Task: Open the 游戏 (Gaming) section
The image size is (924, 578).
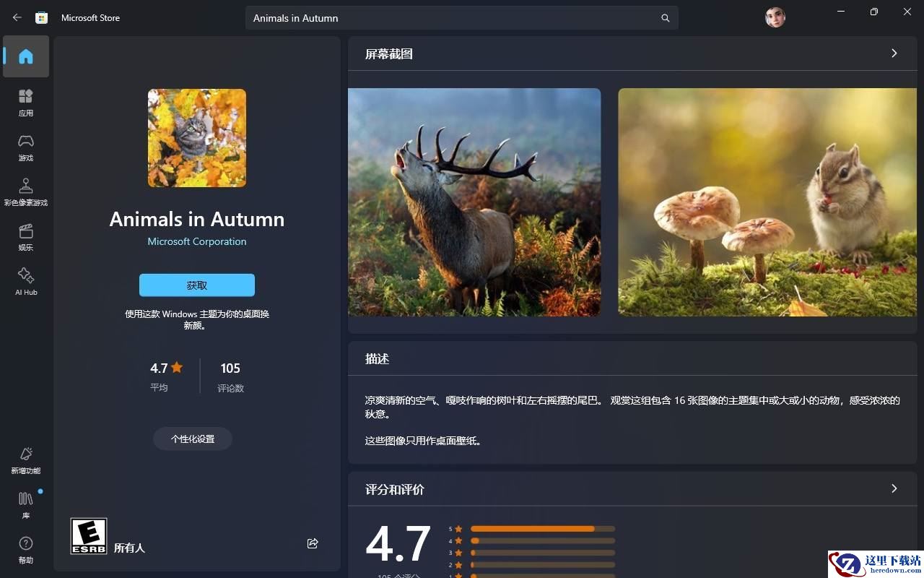Action: 26,147
